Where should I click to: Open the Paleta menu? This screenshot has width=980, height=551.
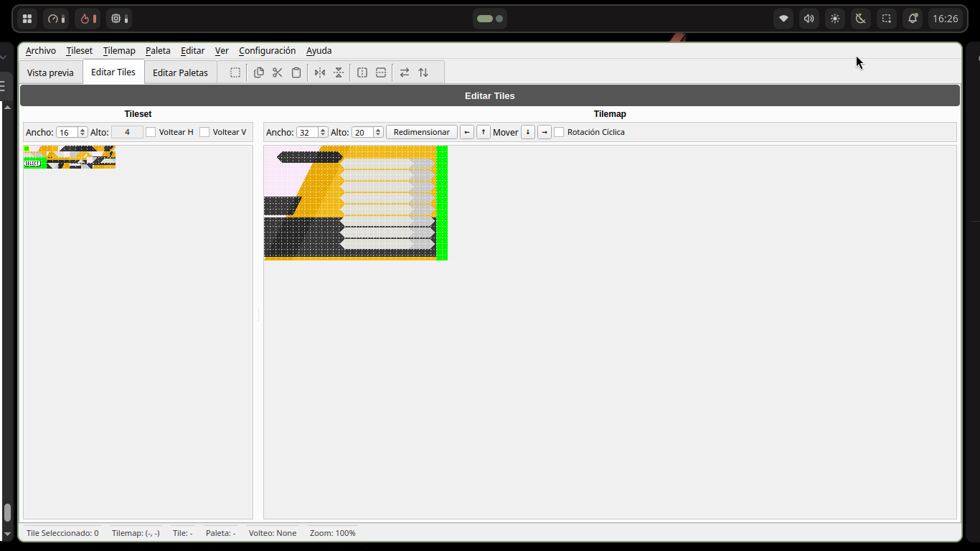point(158,51)
